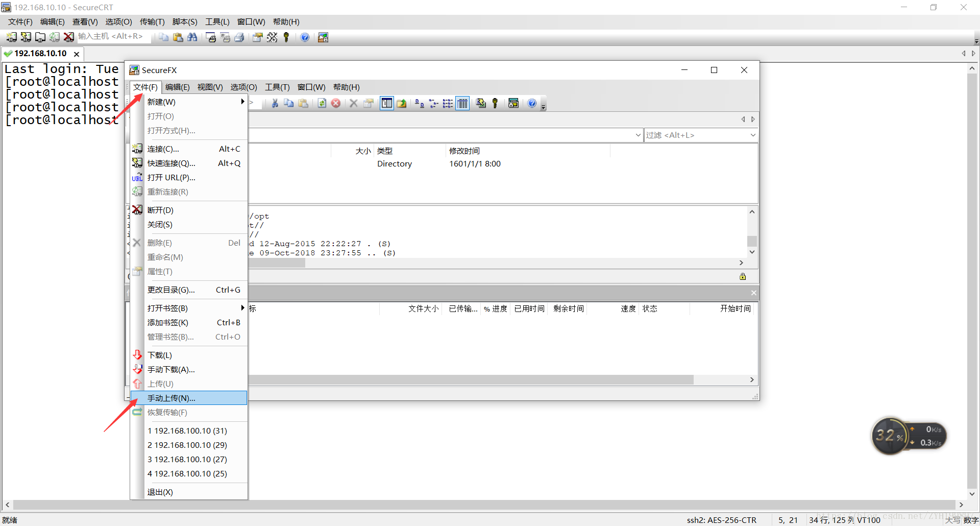Image resolution: width=980 pixels, height=526 pixels.
Task: Close the 192.168.10.10 session tab
Action: 77,54
